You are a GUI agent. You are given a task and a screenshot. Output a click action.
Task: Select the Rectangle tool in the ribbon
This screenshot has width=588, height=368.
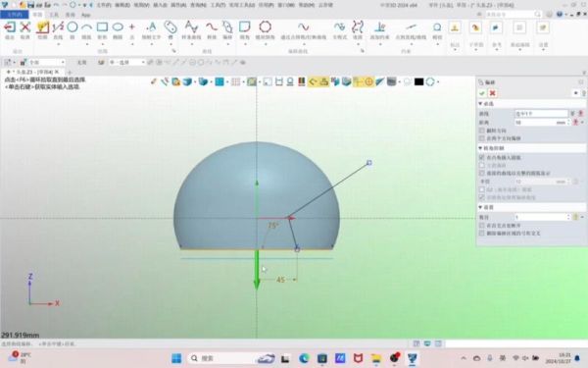[102, 27]
